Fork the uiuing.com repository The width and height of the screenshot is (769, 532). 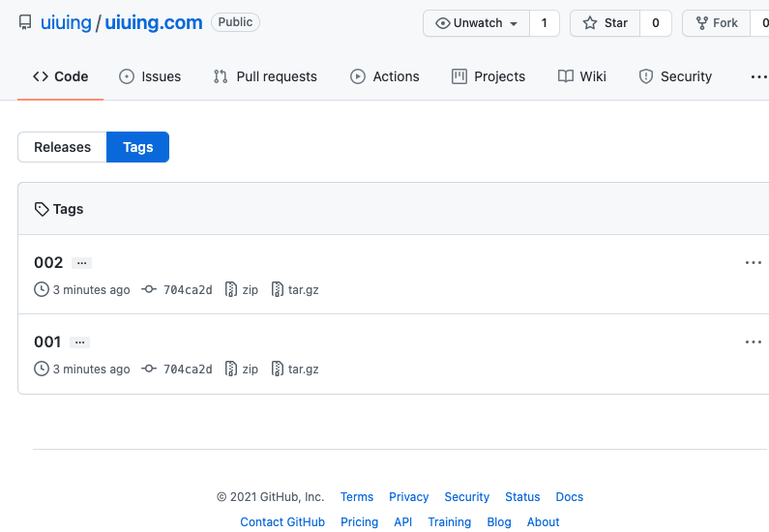coord(717,23)
